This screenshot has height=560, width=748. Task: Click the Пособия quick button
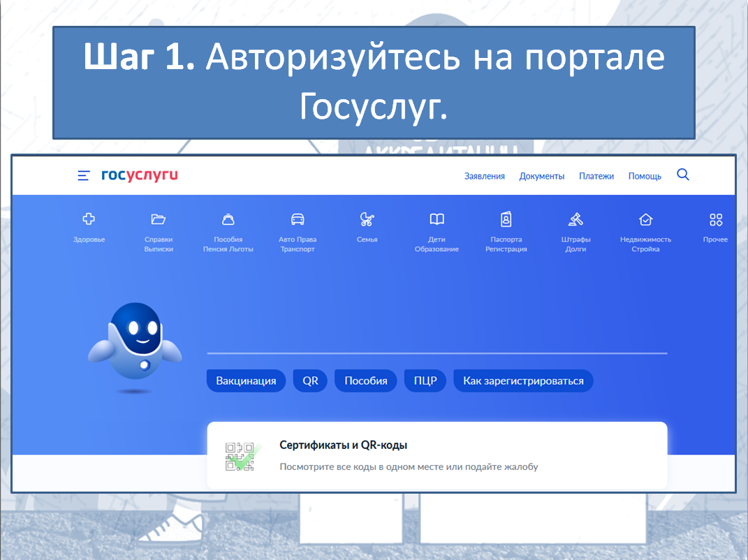coord(366,381)
